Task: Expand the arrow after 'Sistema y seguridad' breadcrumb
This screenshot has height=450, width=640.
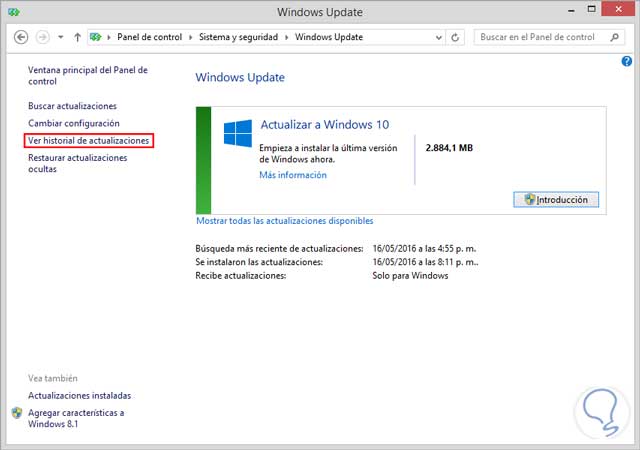Action: click(286, 38)
